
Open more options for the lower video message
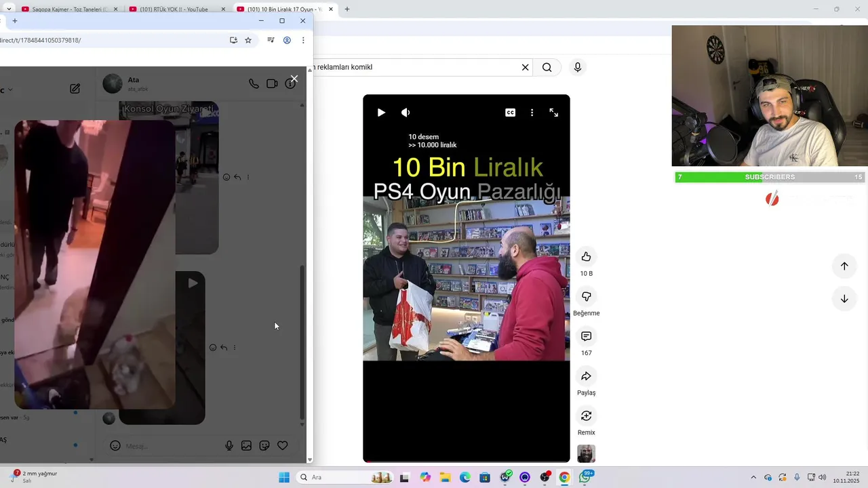click(x=235, y=347)
